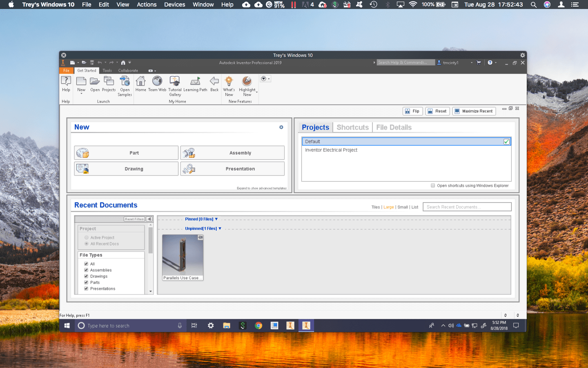
Task: Open the tmcinty1 account dropdown
Action: (472, 63)
